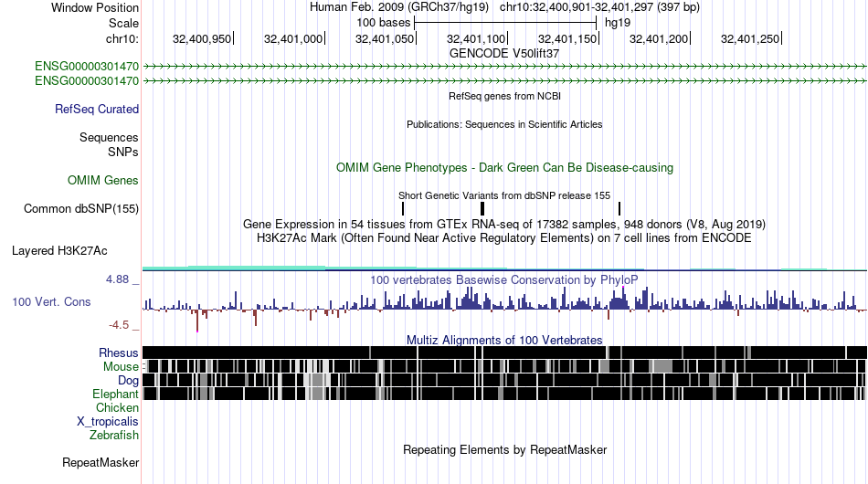Image resolution: width=868 pixels, height=484 pixels.
Task: Select the Scale track label
Action: click(123, 23)
